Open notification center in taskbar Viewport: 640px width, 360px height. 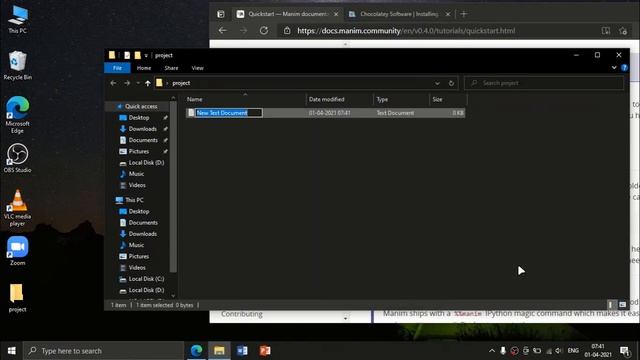(x=624, y=351)
